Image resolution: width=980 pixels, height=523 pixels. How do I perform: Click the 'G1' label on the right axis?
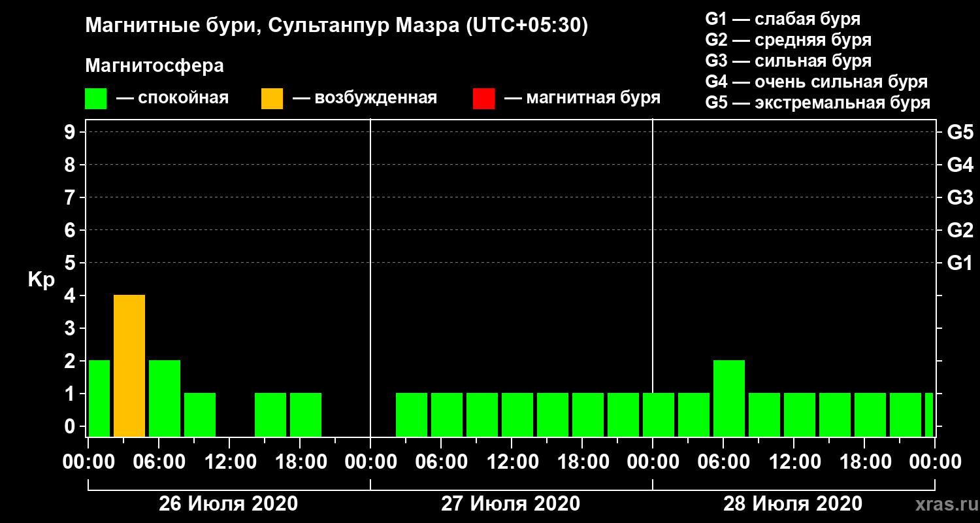point(960,263)
